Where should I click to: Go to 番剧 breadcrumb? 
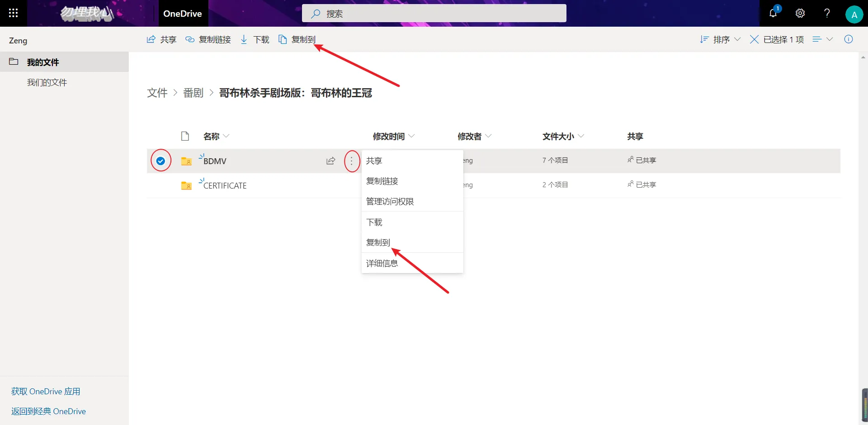coord(193,93)
